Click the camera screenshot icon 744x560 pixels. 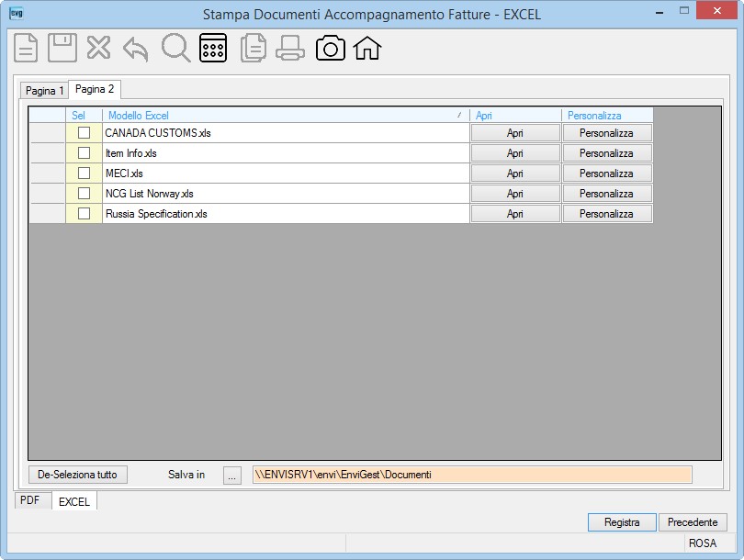tap(331, 48)
